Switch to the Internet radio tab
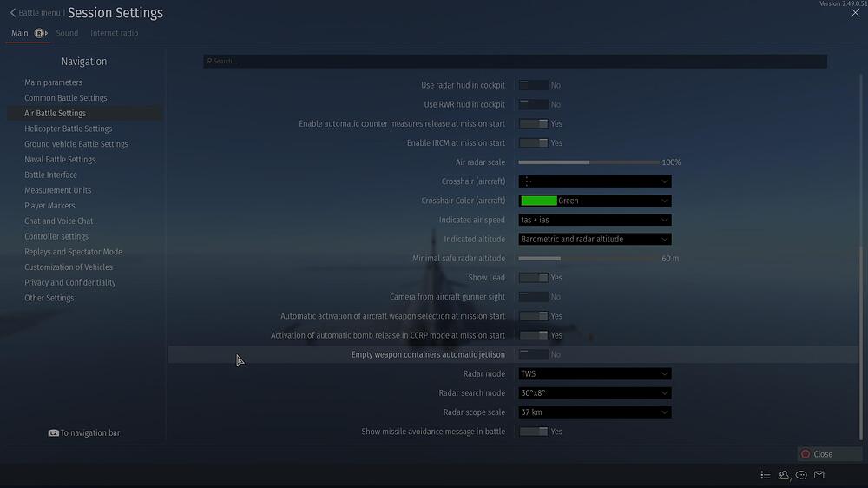 click(114, 33)
